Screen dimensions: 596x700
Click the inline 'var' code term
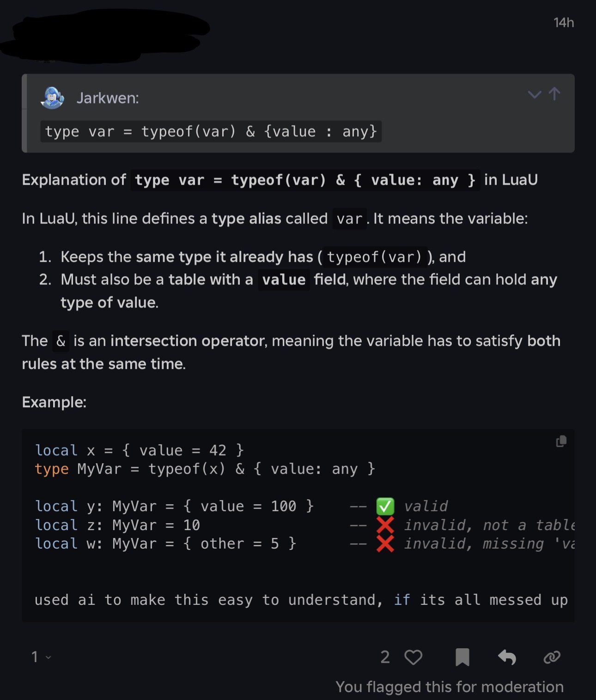click(x=349, y=219)
